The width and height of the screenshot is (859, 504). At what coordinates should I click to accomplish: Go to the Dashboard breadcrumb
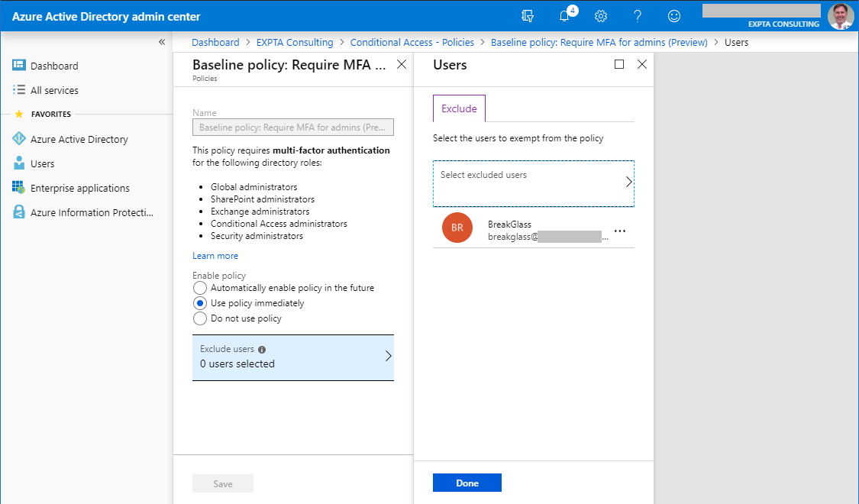(x=215, y=42)
